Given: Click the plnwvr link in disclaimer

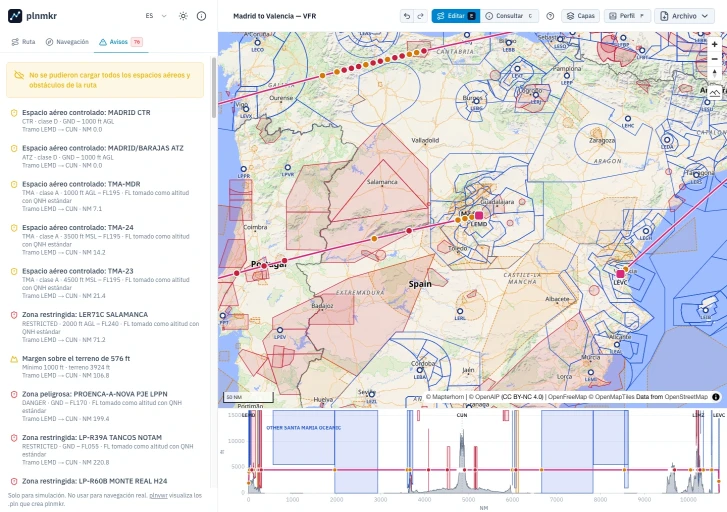Looking at the screenshot, I should [158, 495].
